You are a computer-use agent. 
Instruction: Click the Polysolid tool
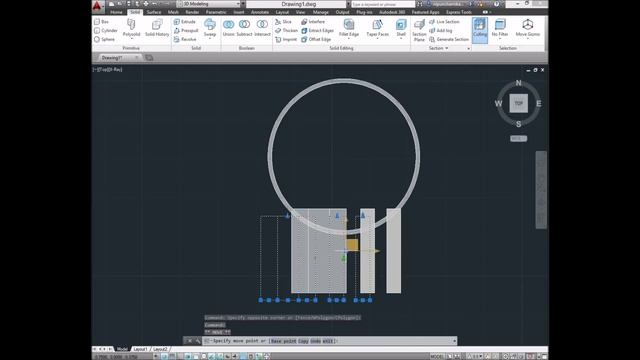coord(131,28)
